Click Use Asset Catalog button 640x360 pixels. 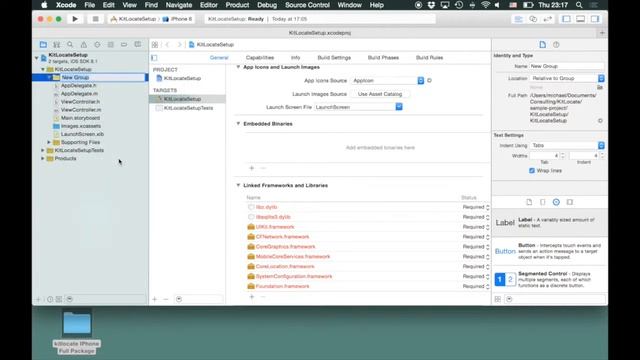380,94
